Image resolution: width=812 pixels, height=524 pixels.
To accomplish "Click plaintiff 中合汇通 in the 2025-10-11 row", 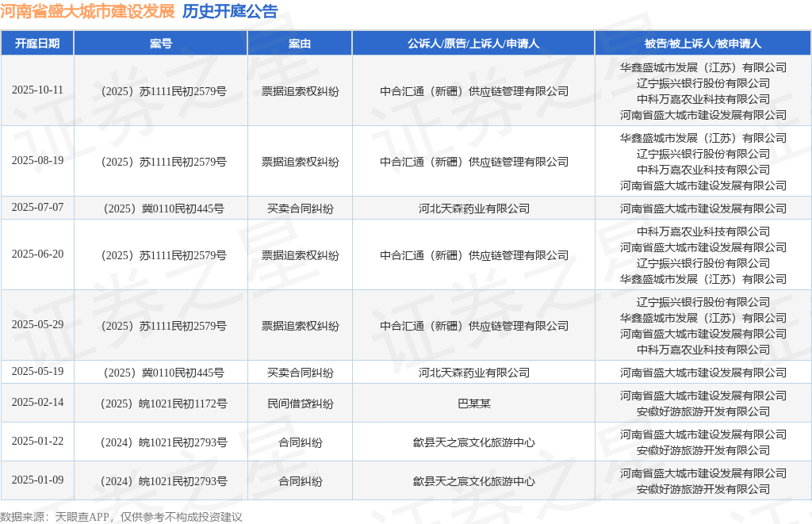I will [474, 92].
